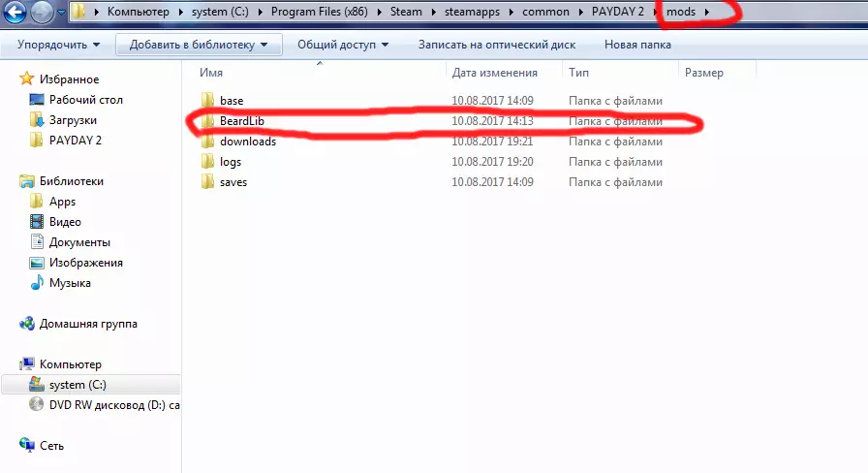
Task: Open Добавить в библиотеку dropdown
Action: coord(199,45)
